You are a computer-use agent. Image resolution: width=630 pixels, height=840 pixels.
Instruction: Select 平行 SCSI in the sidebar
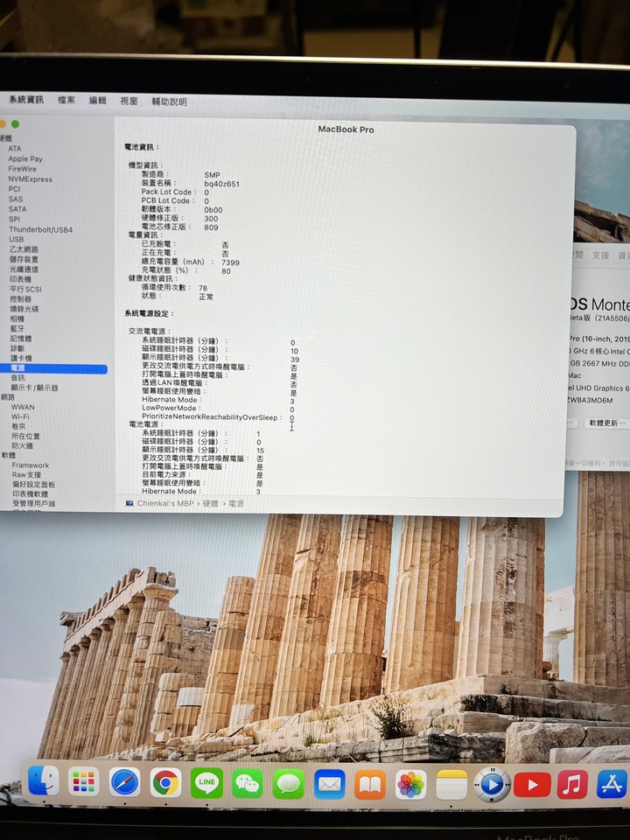click(x=25, y=289)
